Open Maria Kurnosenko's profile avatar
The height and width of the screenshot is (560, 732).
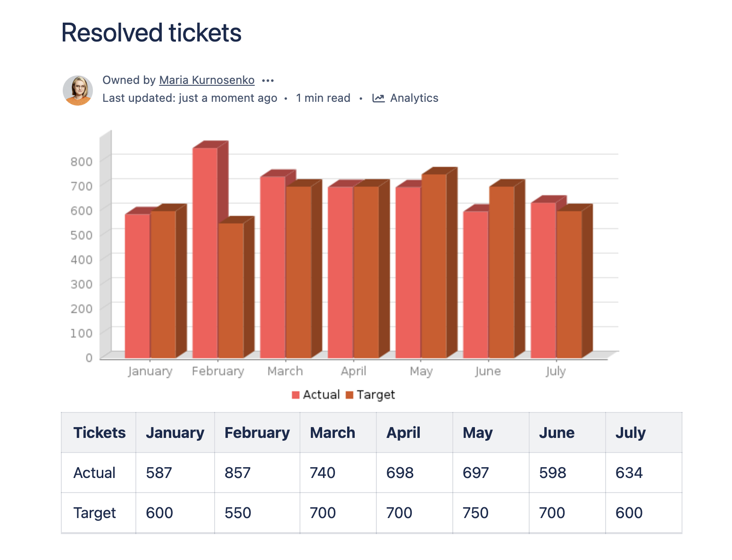(78, 90)
